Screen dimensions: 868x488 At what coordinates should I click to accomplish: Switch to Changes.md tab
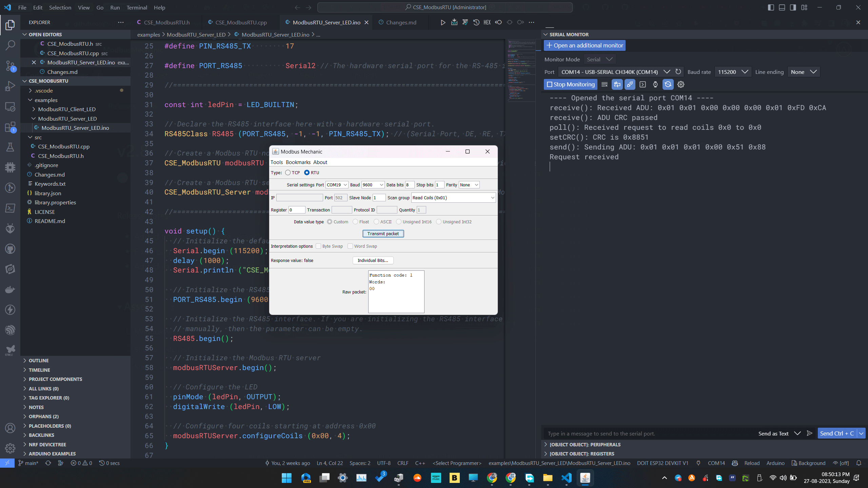point(401,22)
